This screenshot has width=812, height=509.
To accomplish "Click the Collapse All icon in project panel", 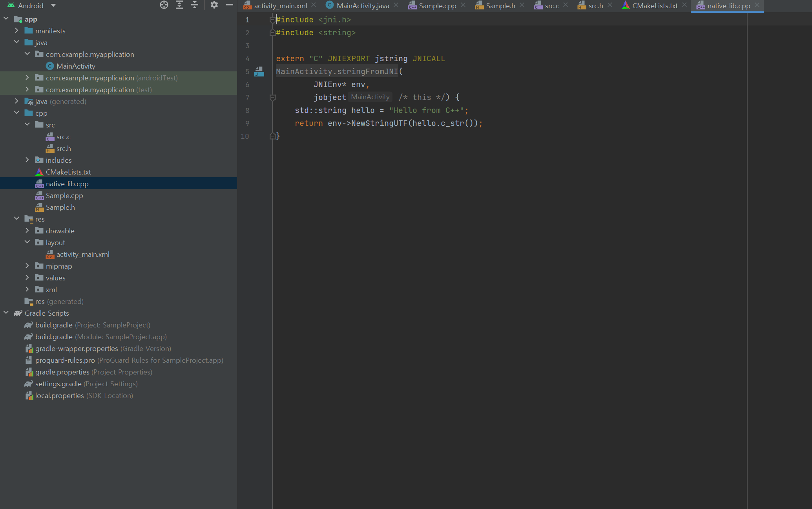I will (195, 5).
